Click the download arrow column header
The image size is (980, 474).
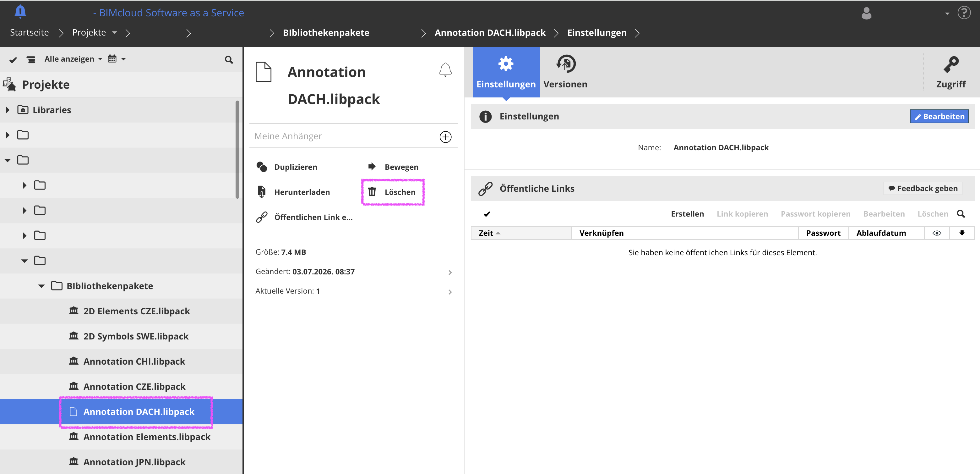pos(962,233)
